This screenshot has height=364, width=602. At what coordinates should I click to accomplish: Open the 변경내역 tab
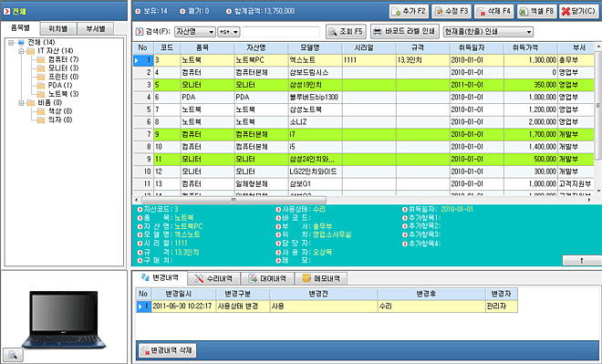(161, 277)
